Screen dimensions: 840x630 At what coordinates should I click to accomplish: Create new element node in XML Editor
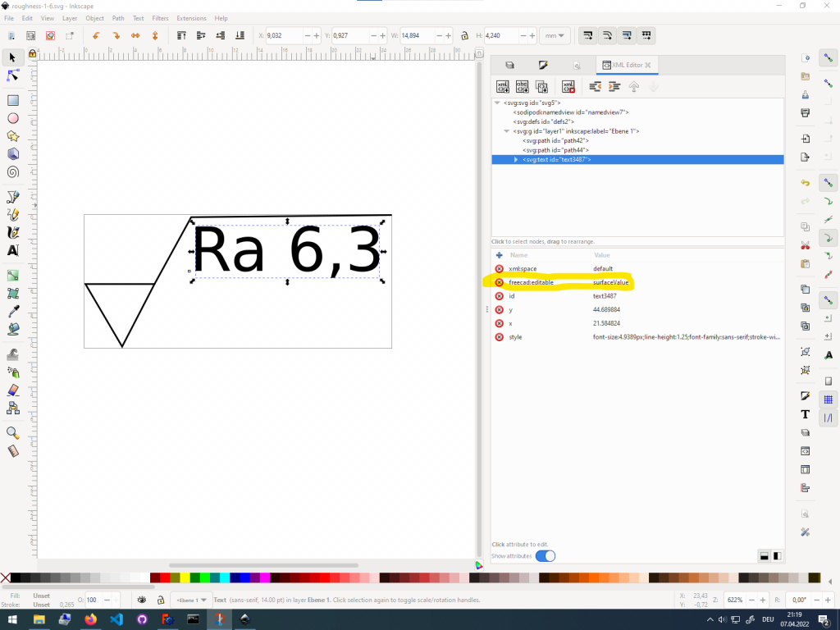pyautogui.click(x=503, y=86)
